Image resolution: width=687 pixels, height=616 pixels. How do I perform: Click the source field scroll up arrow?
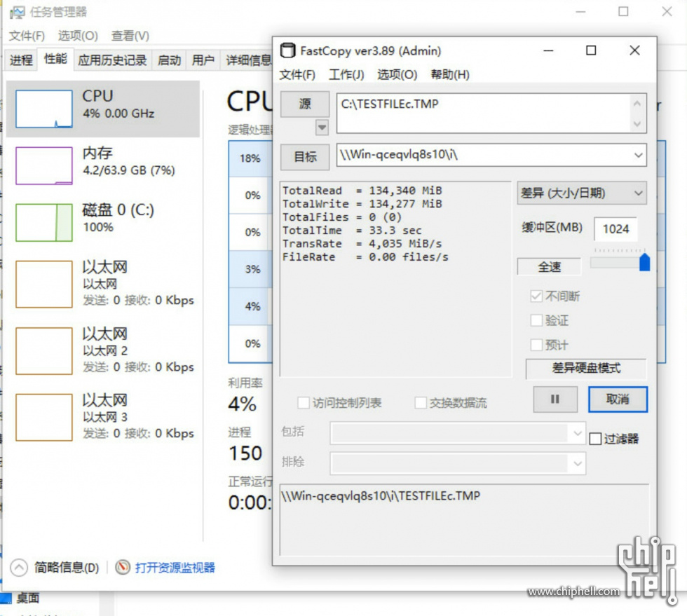pyautogui.click(x=637, y=104)
